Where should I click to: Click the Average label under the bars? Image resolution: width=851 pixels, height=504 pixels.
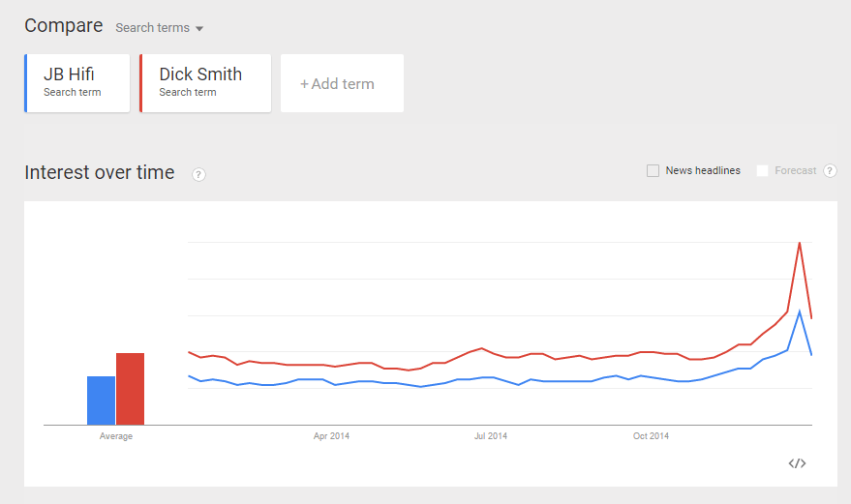(115, 436)
